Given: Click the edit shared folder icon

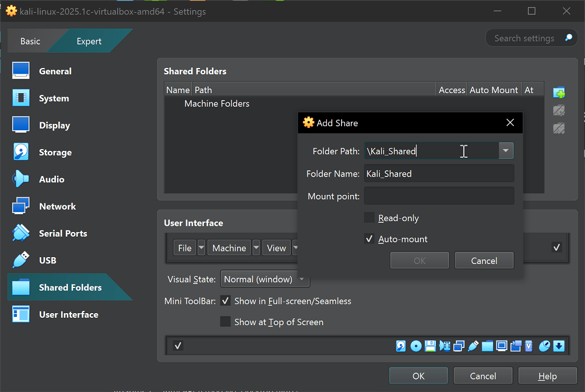Looking at the screenshot, I should [559, 110].
